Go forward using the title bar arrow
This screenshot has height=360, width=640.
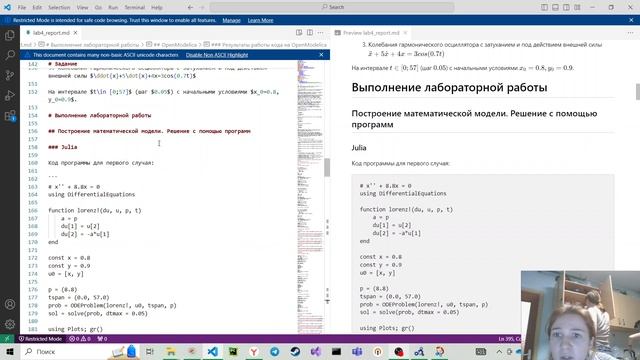[x=202, y=7]
